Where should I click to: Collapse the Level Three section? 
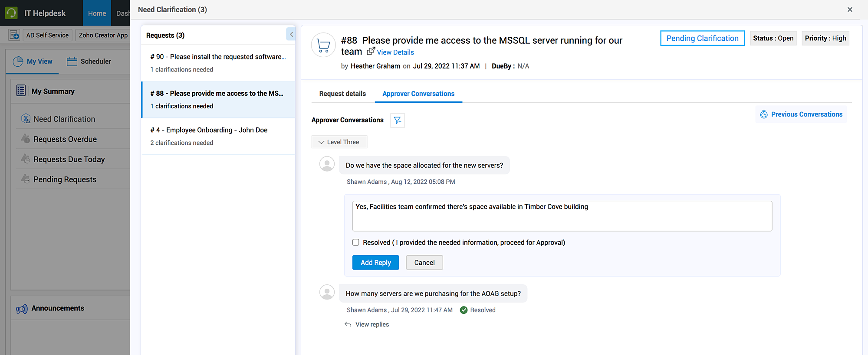(322, 142)
